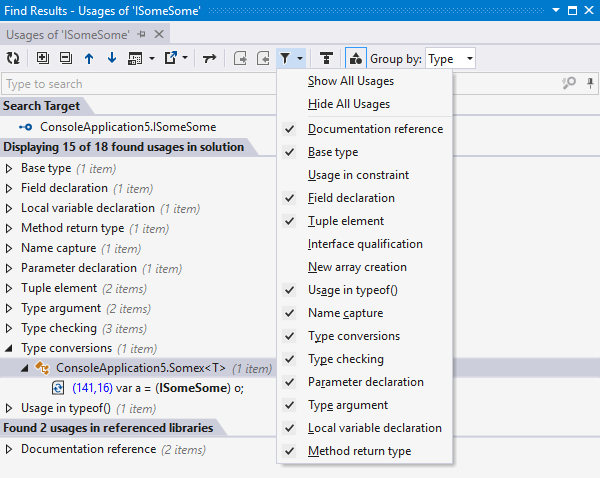
Task: Select ConsoleApplication5.ISomeSome search target
Action: pyautogui.click(x=127, y=127)
